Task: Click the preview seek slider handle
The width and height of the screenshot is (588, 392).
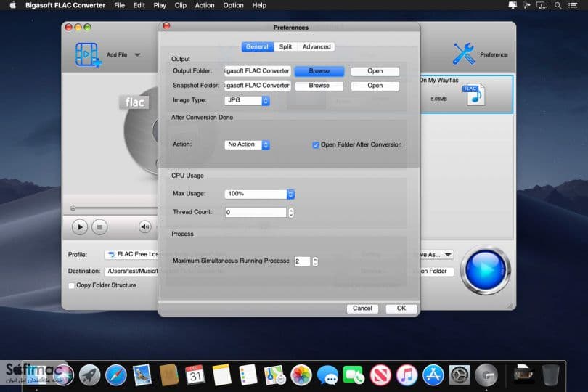Action: tap(73, 208)
